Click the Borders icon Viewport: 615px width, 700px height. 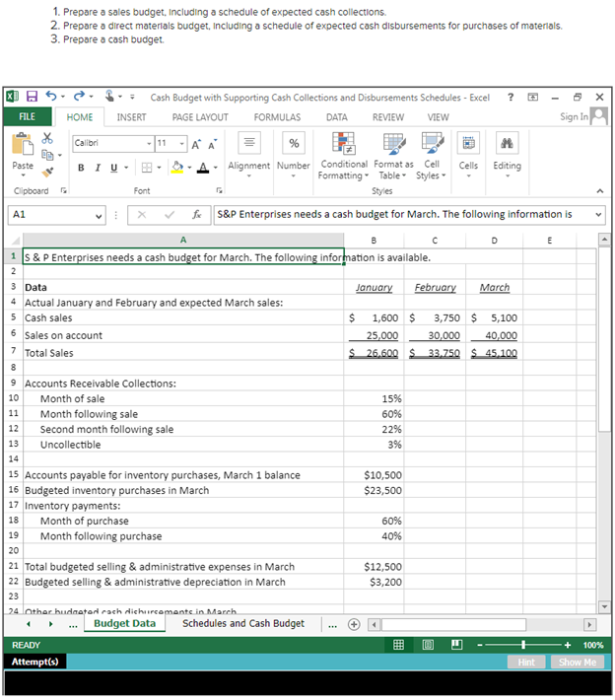[x=147, y=168]
